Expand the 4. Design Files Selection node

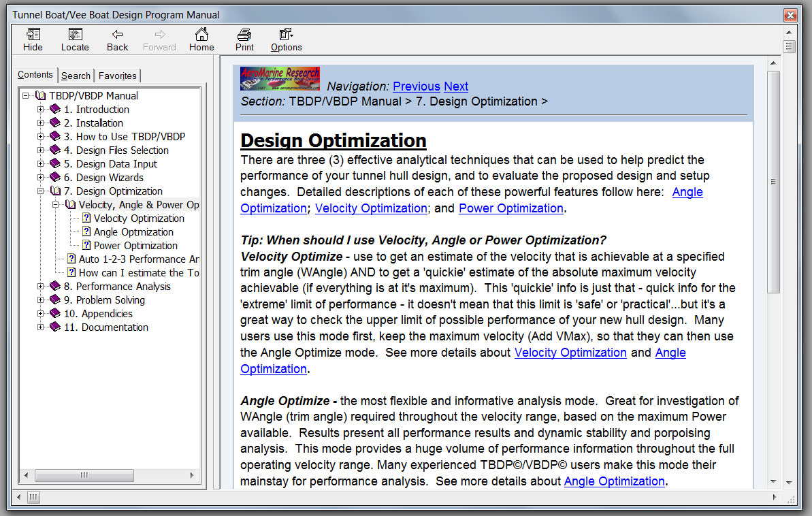(40, 150)
